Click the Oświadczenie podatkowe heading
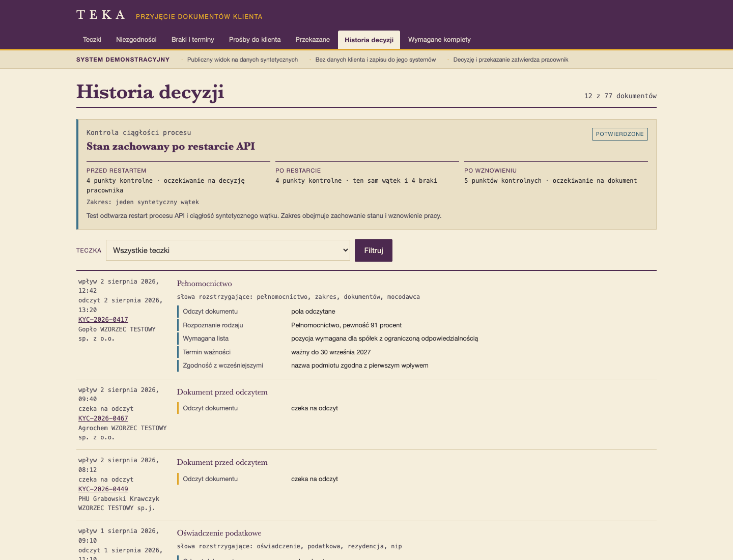This screenshot has width=733, height=560. [219, 533]
